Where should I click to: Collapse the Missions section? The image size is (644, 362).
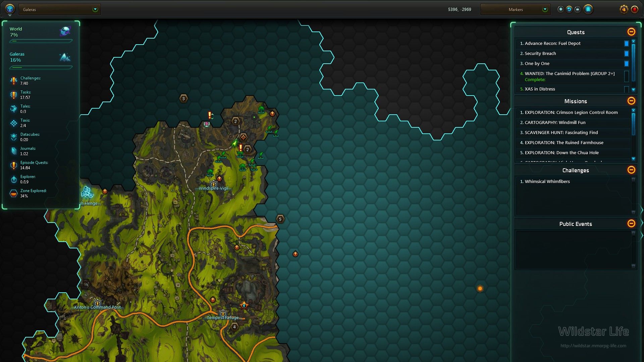tap(631, 101)
